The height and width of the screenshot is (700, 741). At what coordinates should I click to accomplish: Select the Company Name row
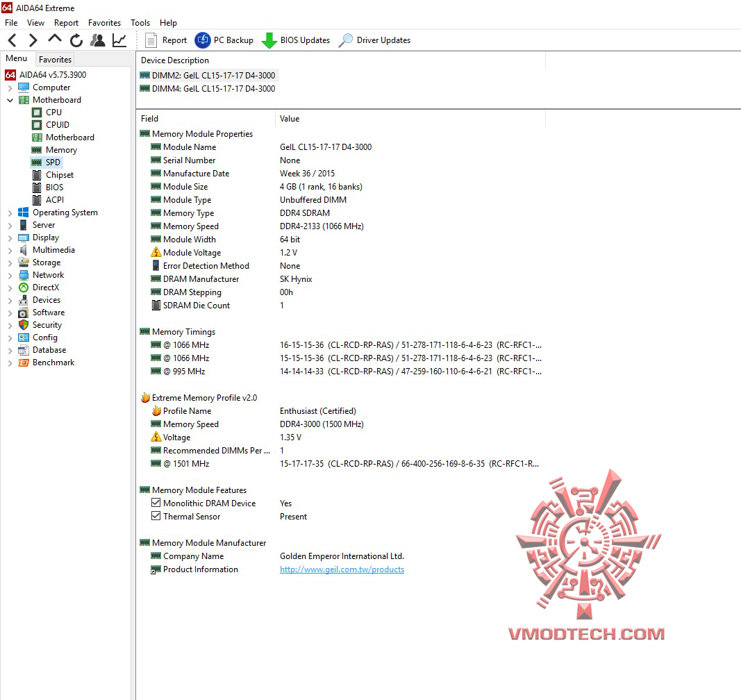[340, 556]
